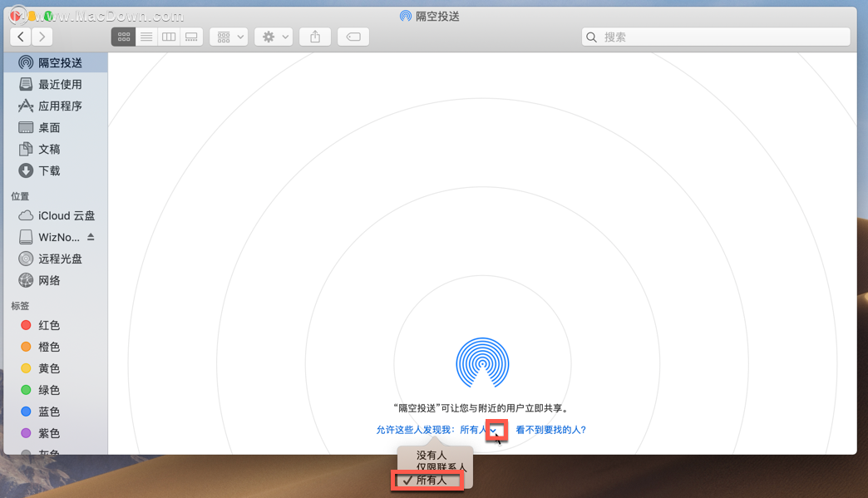Open the gear action menu
The height and width of the screenshot is (498, 868).
(x=274, y=37)
